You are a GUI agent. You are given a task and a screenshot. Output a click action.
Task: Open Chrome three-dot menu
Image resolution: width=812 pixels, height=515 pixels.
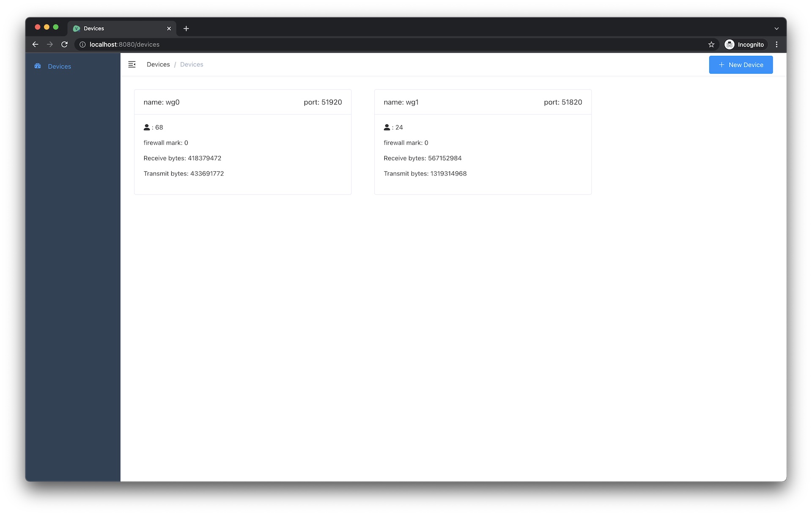click(776, 44)
